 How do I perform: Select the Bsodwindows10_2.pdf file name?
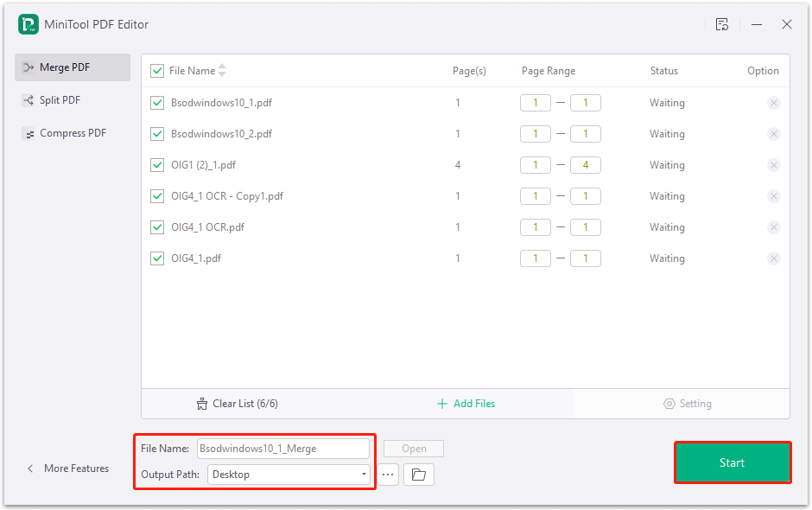click(x=222, y=134)
